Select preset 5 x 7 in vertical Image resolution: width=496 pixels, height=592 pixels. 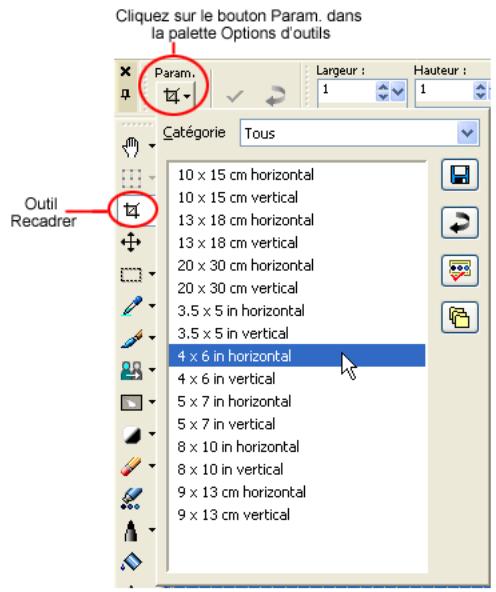pyautogui.click(x=297, y=424)
